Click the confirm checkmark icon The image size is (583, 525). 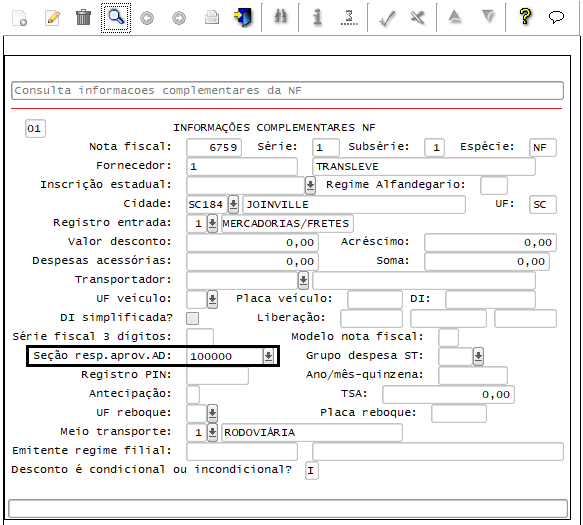[387, 17]
